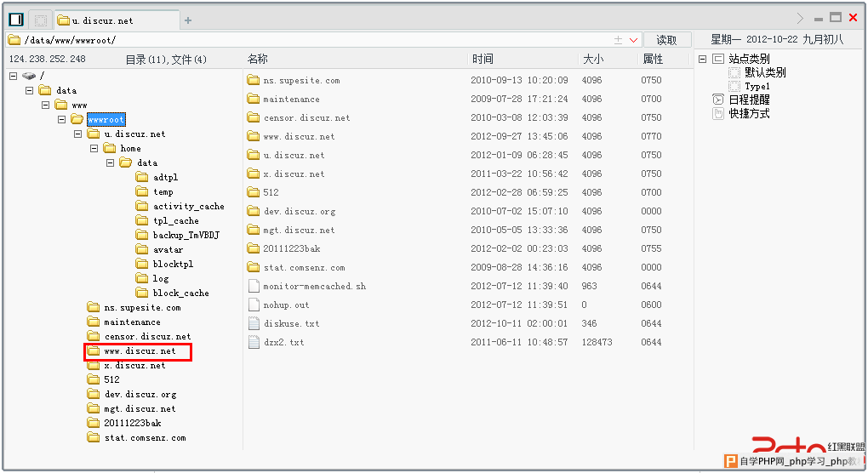
Task: Click the mgt.discuz.net folder icon in the file list
Action: pos(254,230)
